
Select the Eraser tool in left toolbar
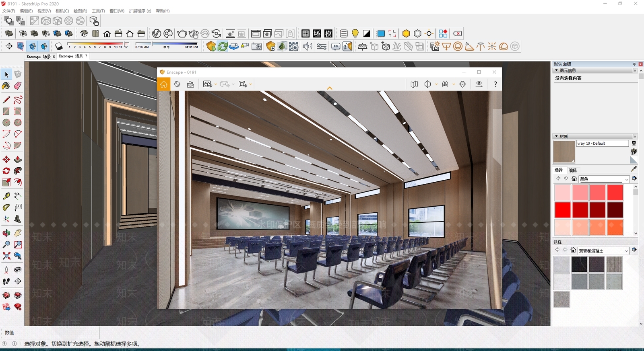18,86
